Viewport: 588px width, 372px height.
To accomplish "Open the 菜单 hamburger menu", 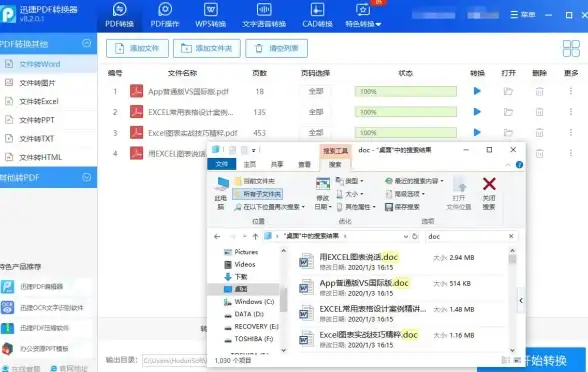I will 522,15.
